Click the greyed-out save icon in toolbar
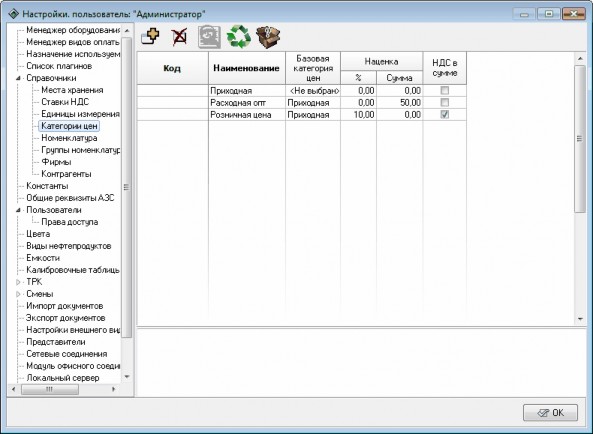This screenshot has height=434, width=593. [210, 37]
